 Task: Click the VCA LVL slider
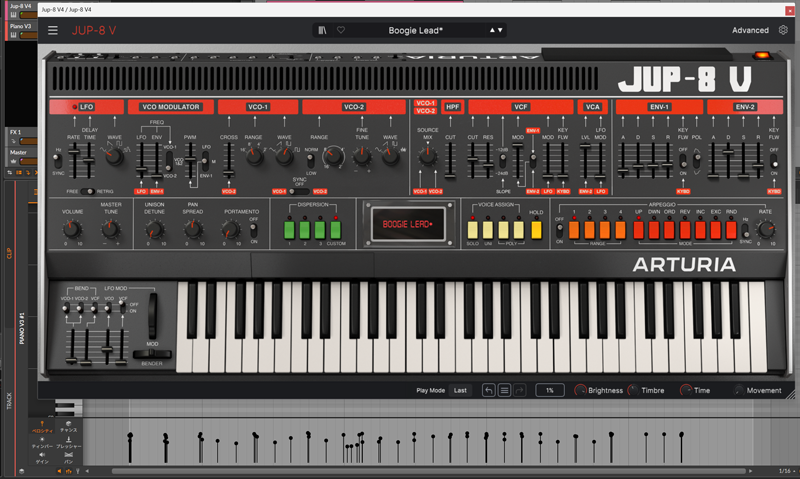585,160
